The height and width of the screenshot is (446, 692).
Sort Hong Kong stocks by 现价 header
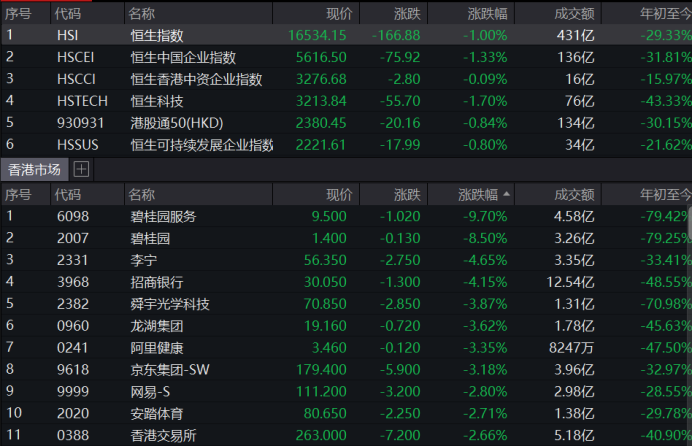click(316, 195)
